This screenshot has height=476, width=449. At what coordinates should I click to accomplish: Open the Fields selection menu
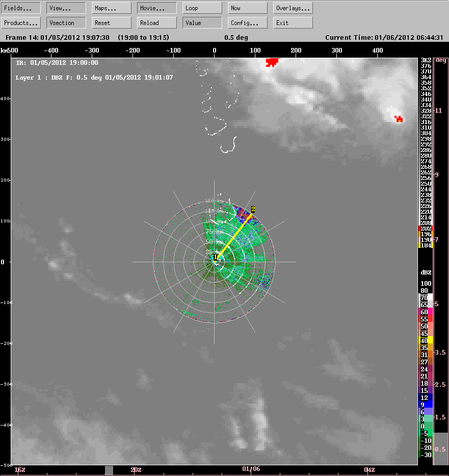point(20,8)
